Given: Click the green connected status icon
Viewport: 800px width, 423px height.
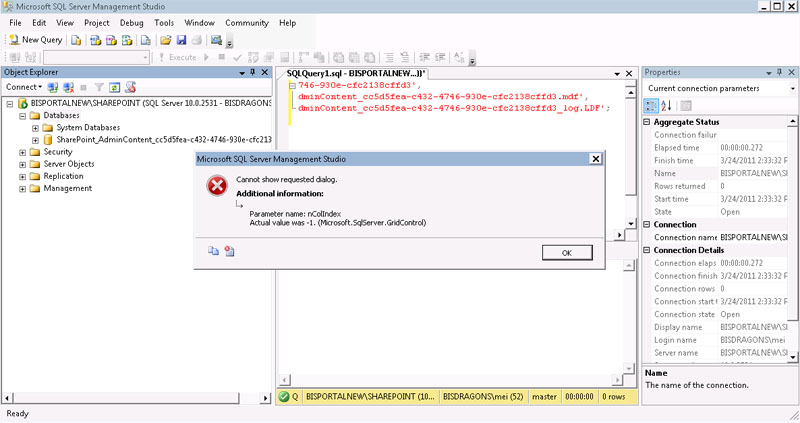Looking at the screenshot, I should tap(284, 396).
